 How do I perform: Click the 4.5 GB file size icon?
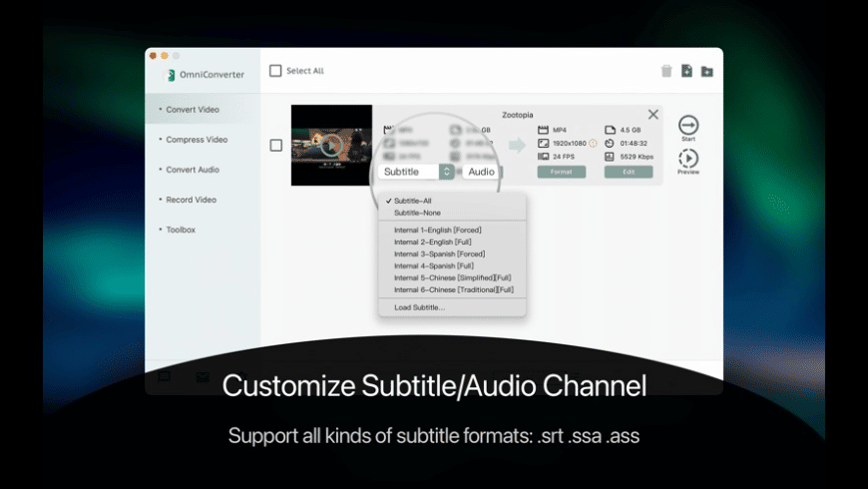(610, 130)
